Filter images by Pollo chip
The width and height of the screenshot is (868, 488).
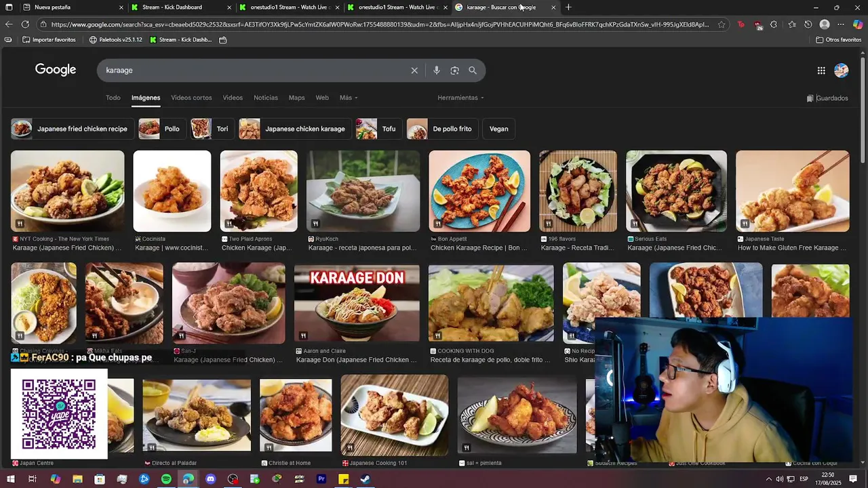coord(161,129)
